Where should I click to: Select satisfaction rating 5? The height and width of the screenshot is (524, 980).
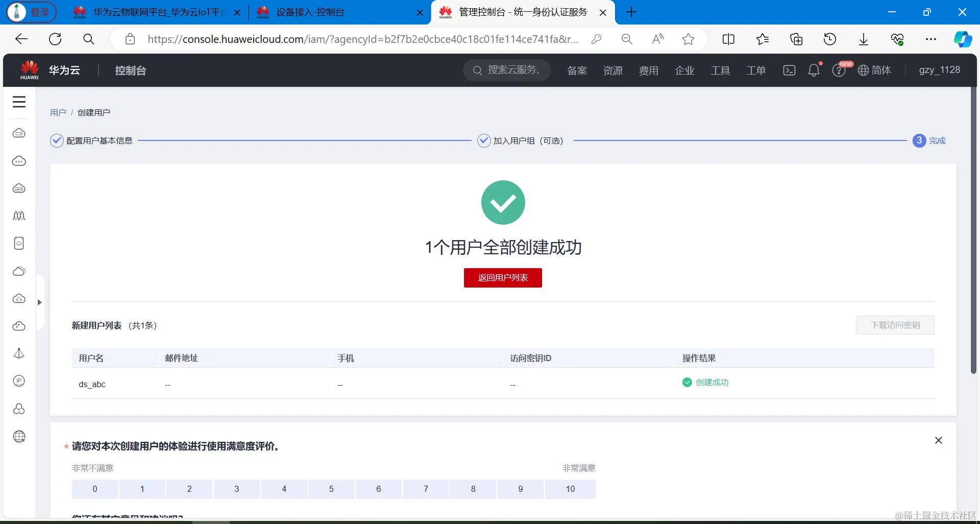coord(331,489)
